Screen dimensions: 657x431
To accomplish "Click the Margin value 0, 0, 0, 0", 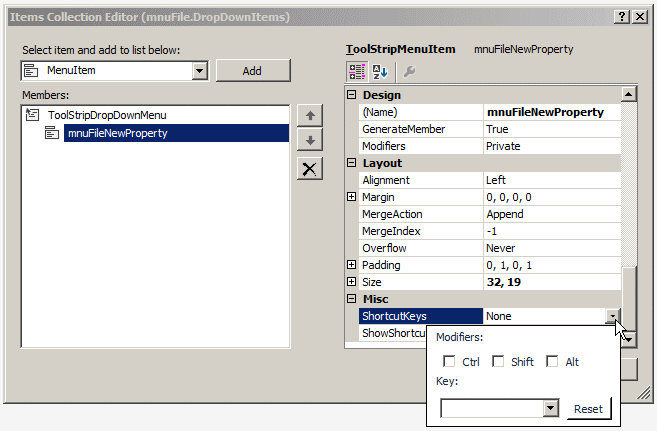I will pos(509,197).
